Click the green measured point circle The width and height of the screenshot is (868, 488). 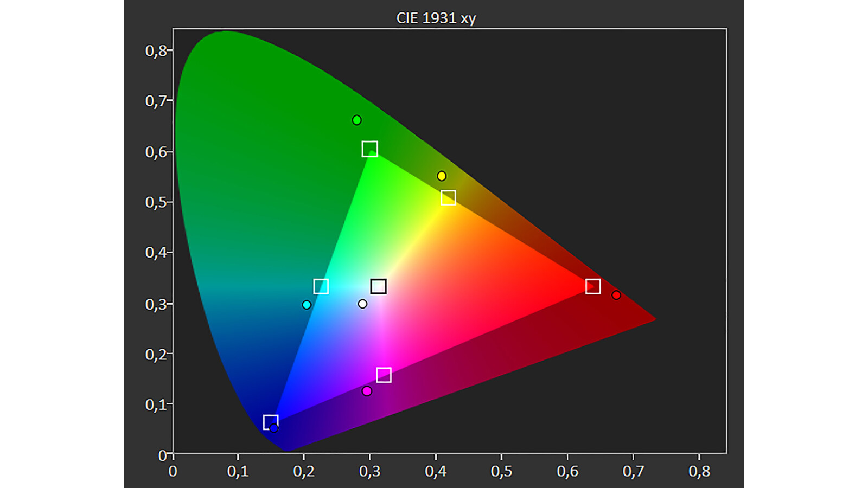click(356, 120)
